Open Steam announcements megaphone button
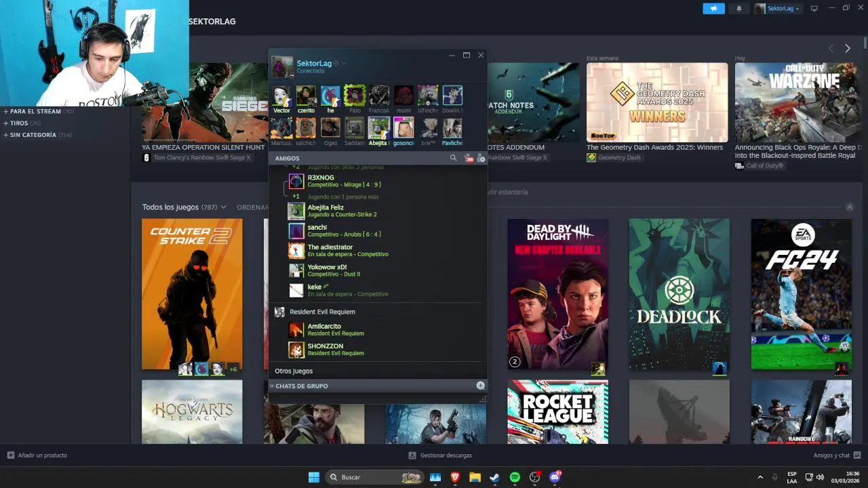 click(713, 8)
